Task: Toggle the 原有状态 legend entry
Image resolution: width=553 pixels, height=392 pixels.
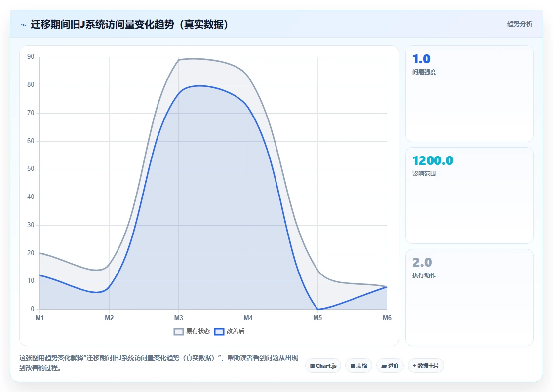Action: coord(192,331)
